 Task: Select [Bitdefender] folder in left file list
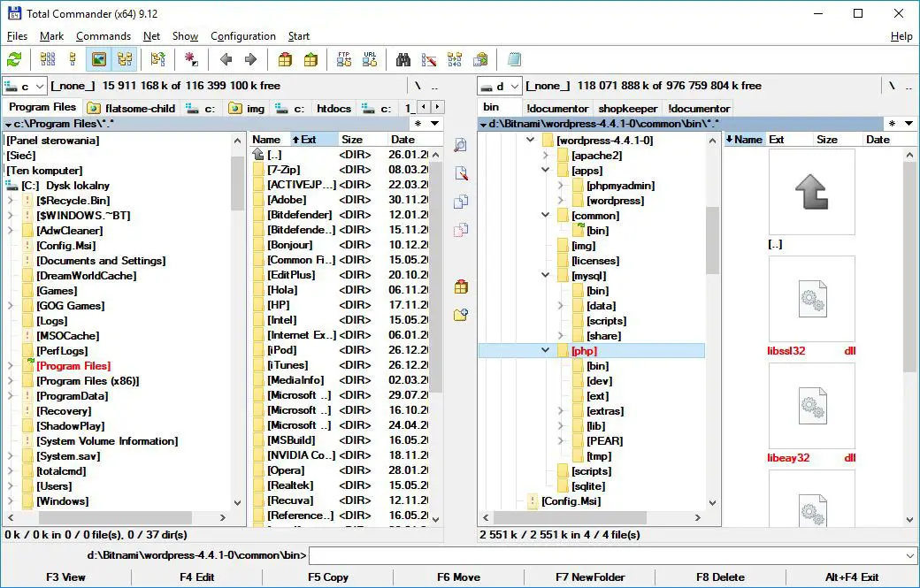click(x=299, y=215)
